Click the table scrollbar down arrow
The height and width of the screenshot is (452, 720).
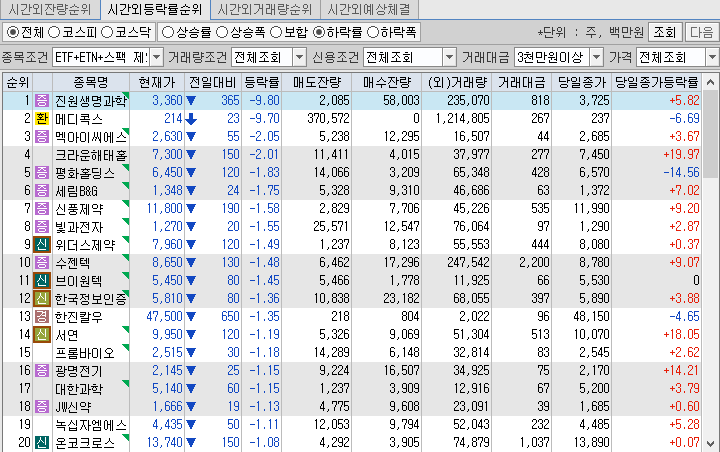click(x=710, y=444)
